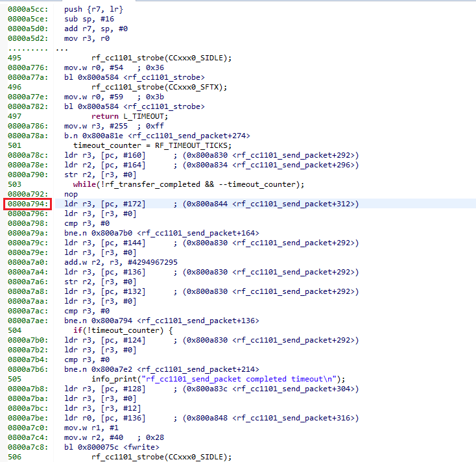The image size is (476, 462).
Task: Select source line 506 strobe SIDLE
Action: (161, 457)
